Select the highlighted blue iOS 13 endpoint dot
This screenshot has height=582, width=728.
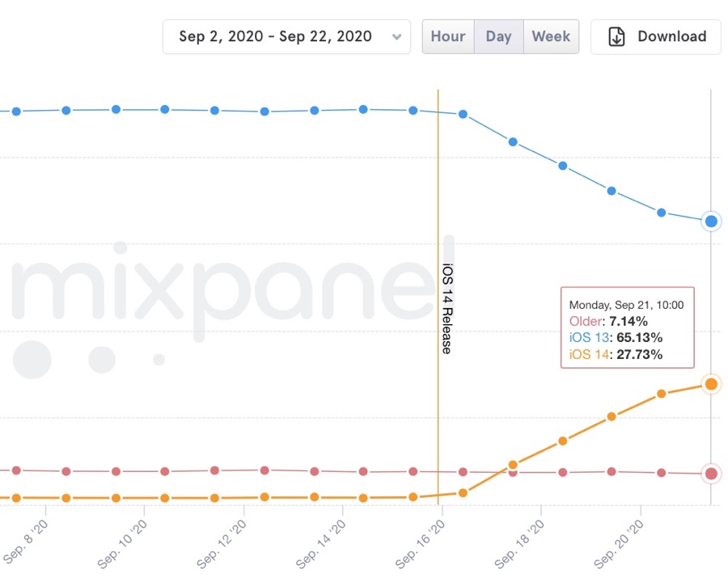[710, 221]
